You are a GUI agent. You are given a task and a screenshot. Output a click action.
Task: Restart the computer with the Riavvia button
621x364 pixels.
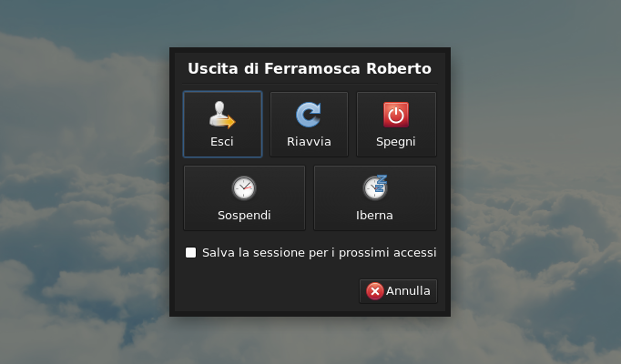point(309,125)
